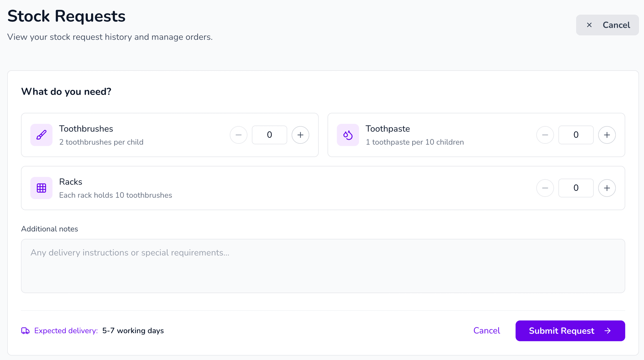Screen dimensions: 644x360
Task: Click '2 toothbrushes per child' text
Action: pos(101,142)
